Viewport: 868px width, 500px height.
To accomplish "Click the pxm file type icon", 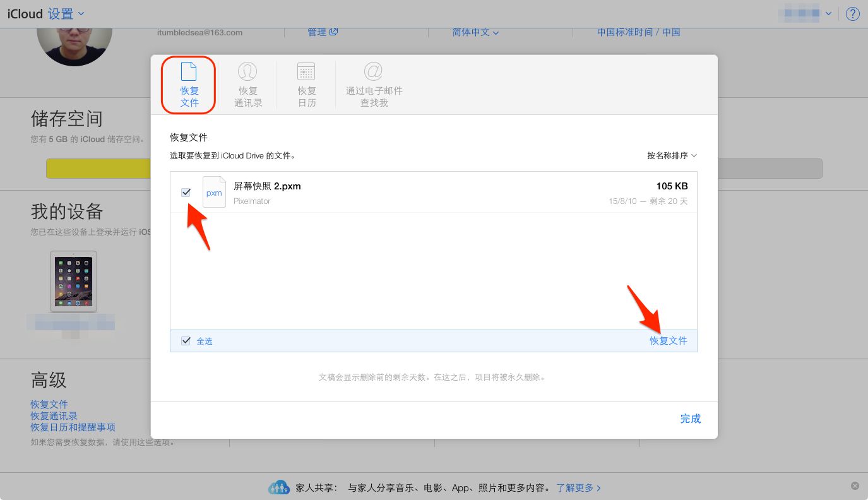I will click(214, 191).
